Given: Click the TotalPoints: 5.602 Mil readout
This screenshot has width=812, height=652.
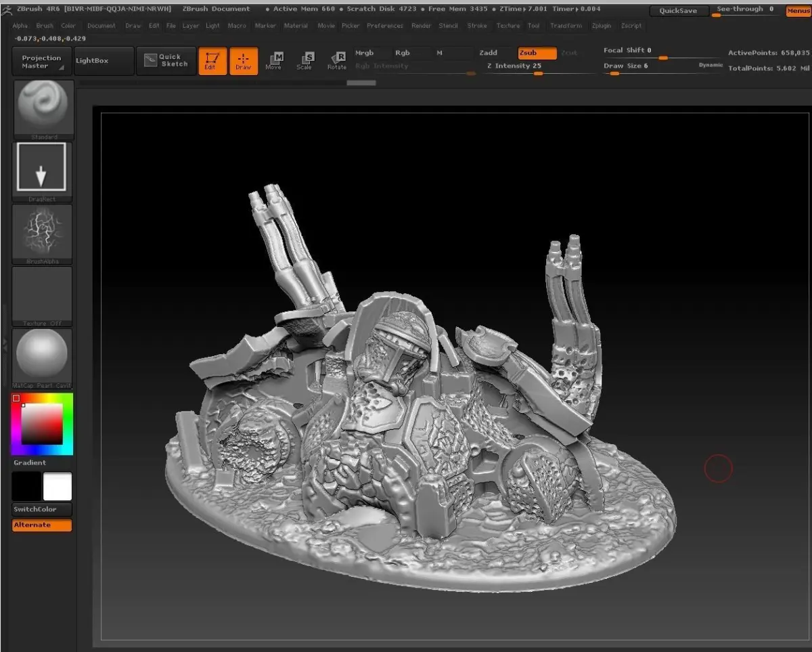Looking at the screenshot, I should (x=769, y=68).
